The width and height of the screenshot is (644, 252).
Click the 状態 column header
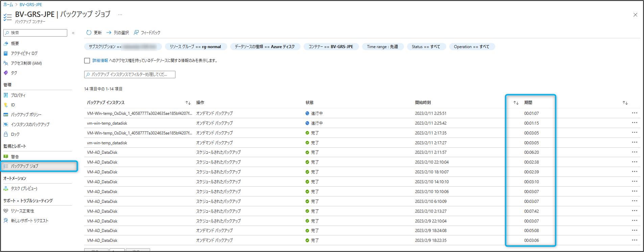click(309, 103)
